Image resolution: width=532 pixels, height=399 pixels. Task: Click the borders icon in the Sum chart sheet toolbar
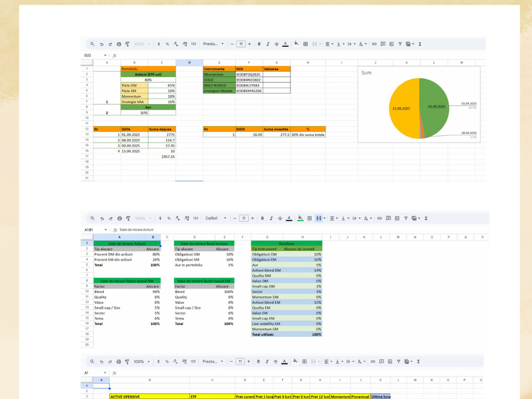(305, 44)
